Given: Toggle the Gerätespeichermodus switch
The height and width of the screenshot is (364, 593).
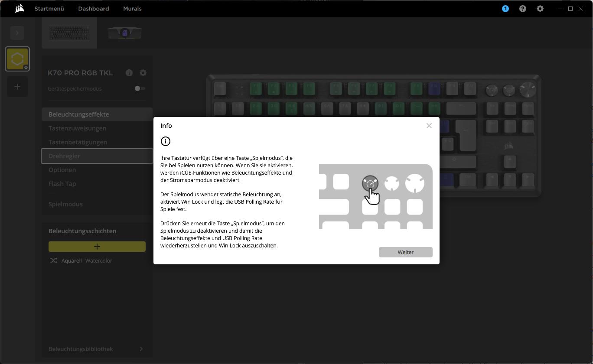Looking at the screenshot, I should click(x=140, y=88).
